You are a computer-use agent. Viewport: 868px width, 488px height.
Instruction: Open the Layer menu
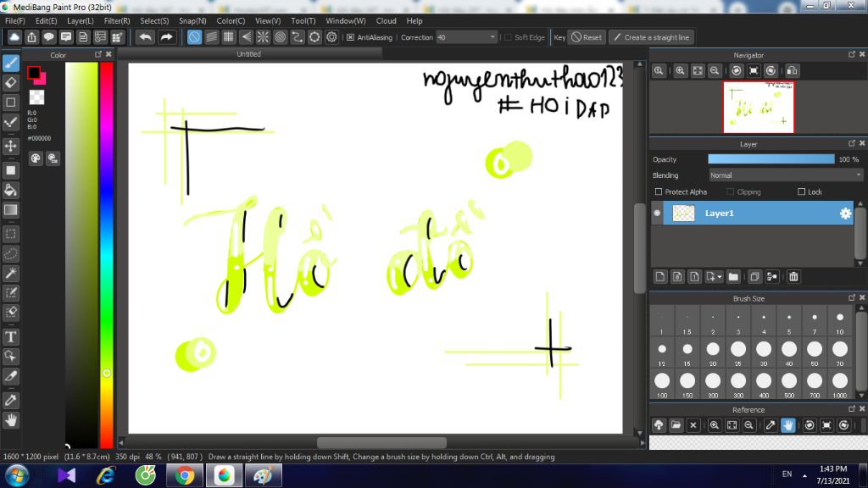click(x=81, y=20)
